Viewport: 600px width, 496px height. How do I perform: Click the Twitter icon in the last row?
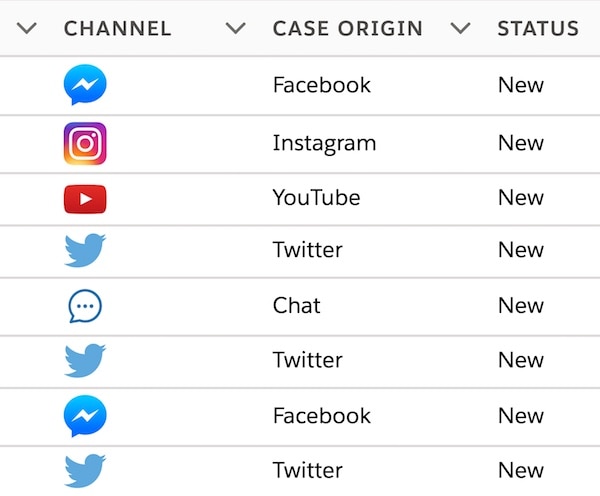[x=85, y=470]
